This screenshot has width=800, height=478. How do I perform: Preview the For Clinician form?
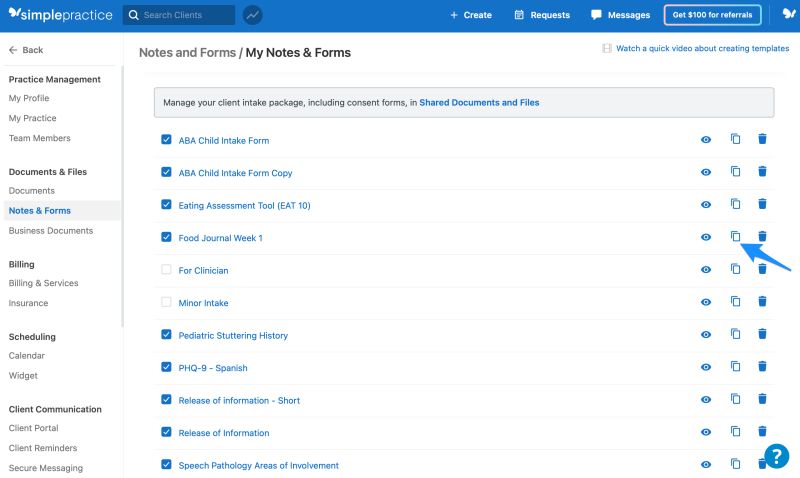pos(706,269)
